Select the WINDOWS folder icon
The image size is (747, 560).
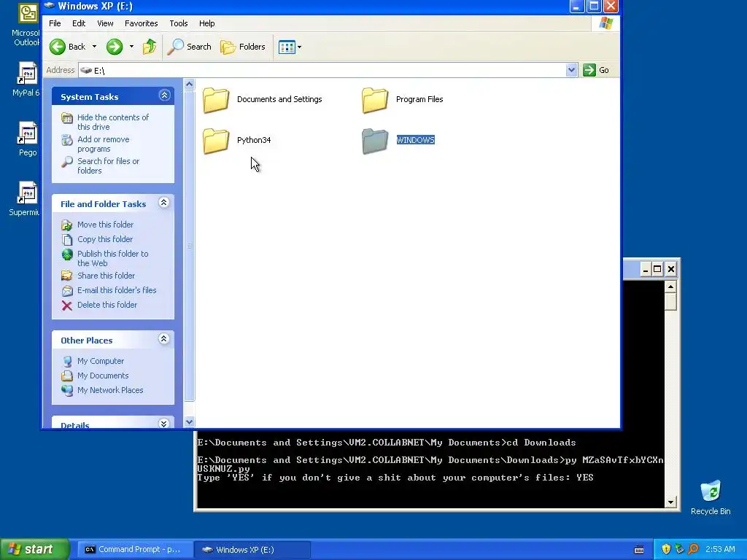tap(375, 141)
